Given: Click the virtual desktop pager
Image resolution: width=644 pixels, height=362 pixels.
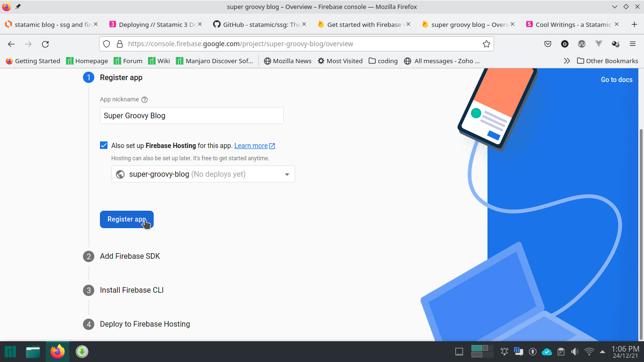Looking at the screenshot, I should click(x=482, y=352).
